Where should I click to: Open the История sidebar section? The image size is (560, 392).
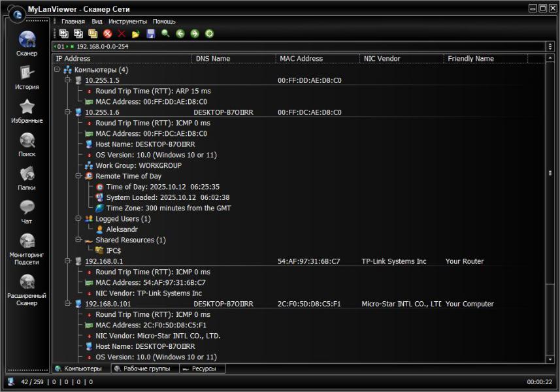27,76
